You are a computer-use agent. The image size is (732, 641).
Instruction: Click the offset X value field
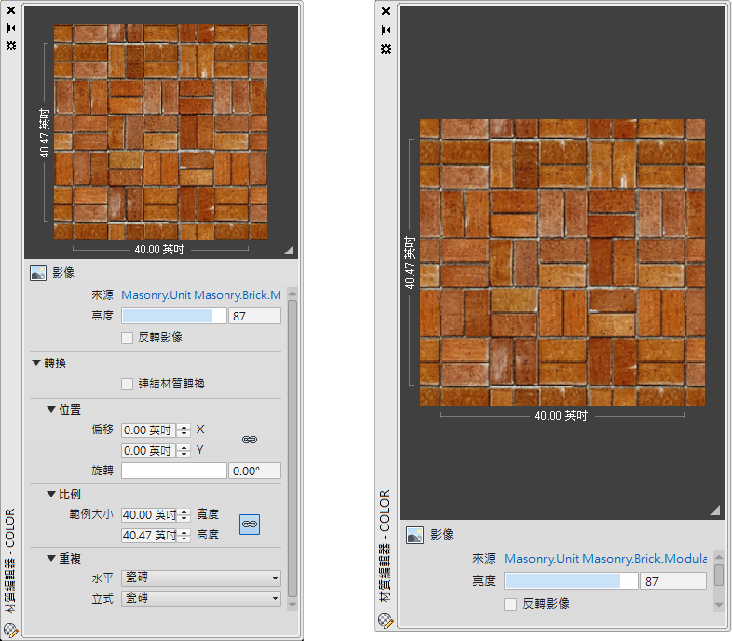pos(148,430)
